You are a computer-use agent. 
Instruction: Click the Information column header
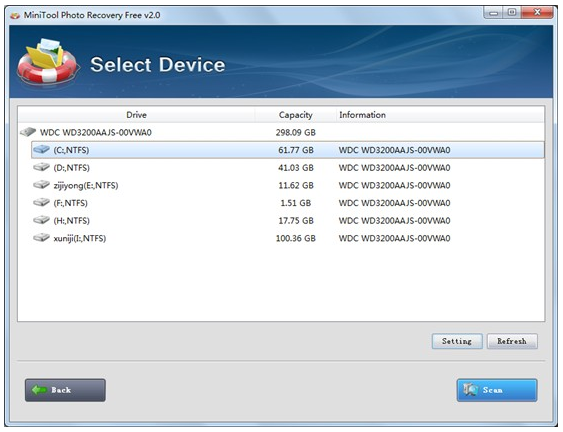(440, 115)
